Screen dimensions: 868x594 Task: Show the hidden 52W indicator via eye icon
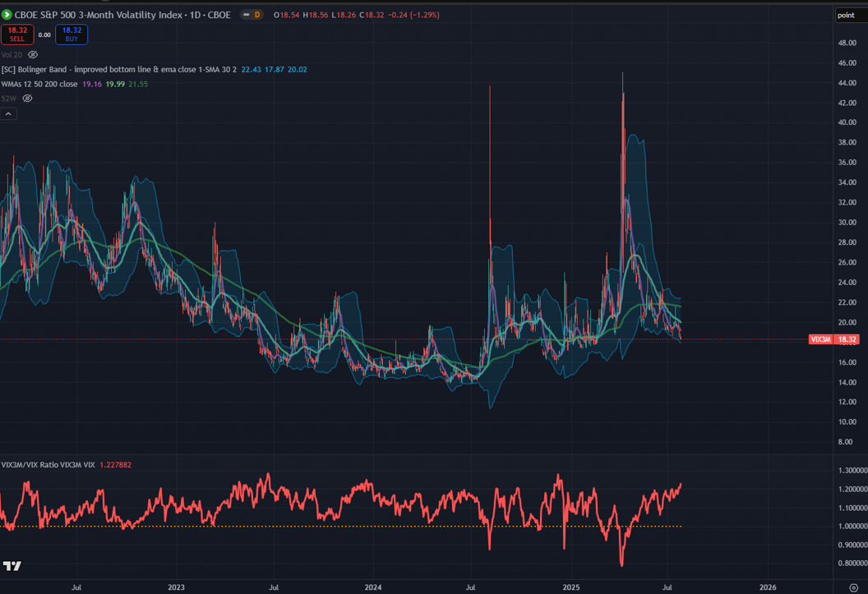pyautogui.click(x=27, y=99)
